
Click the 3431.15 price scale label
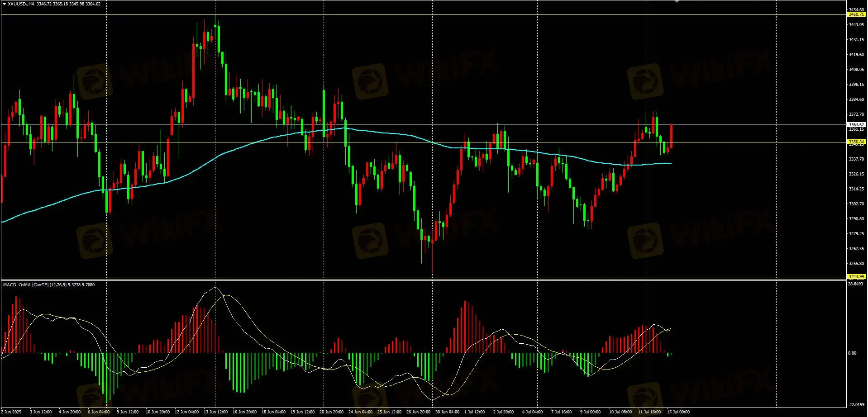pyautogui.click(x=856, y=40)
